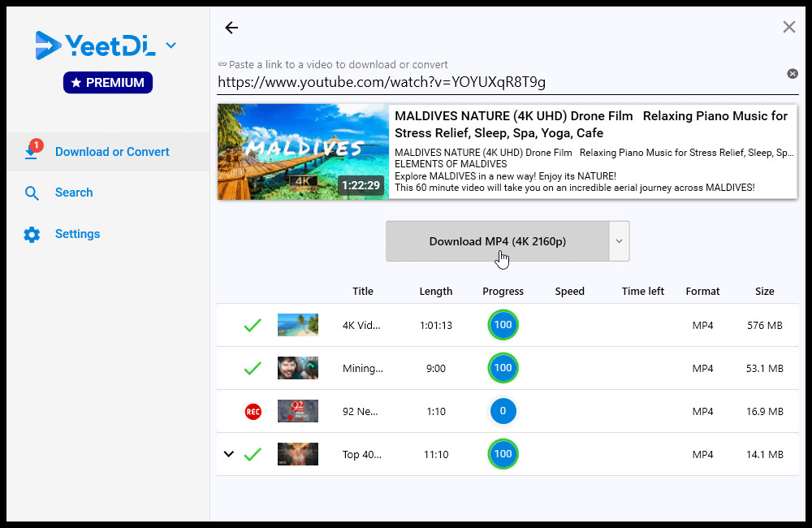Click progress circle of Mining... row

(503, 368)
